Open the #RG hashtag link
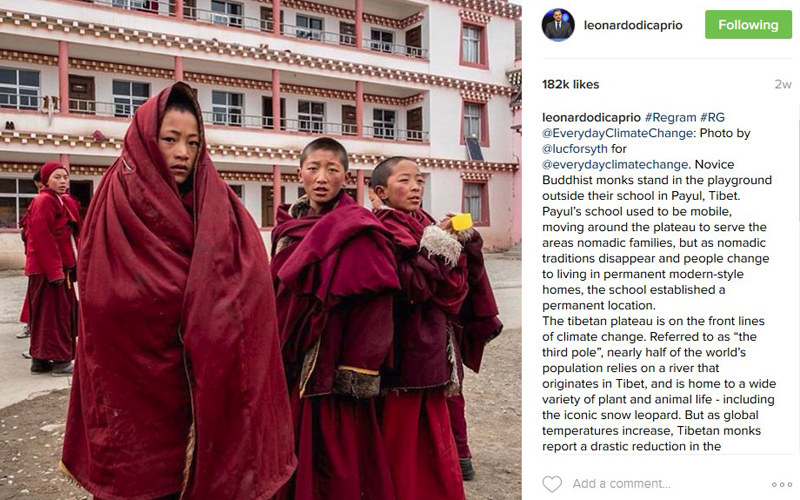The width and height of the screenshot is (800, 500). 712,117
